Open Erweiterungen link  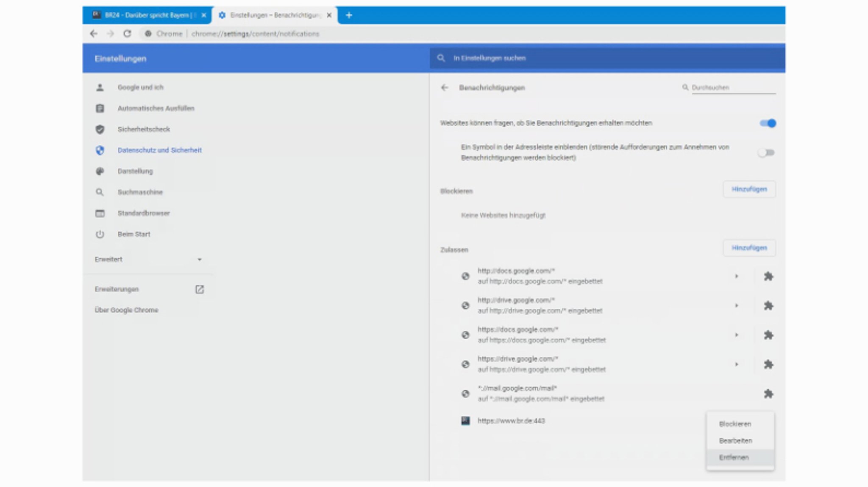[x=117, y=289]
